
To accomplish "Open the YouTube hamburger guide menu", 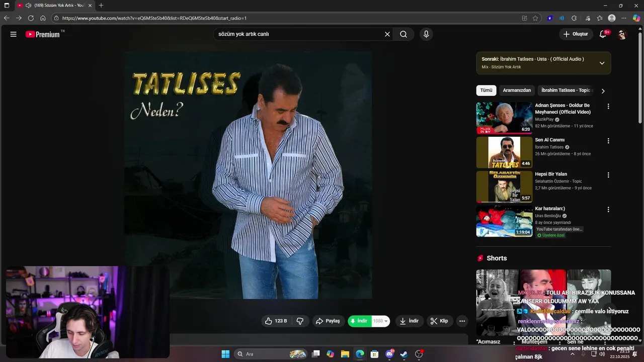I will pyautogui.click(x=14, y=34).
